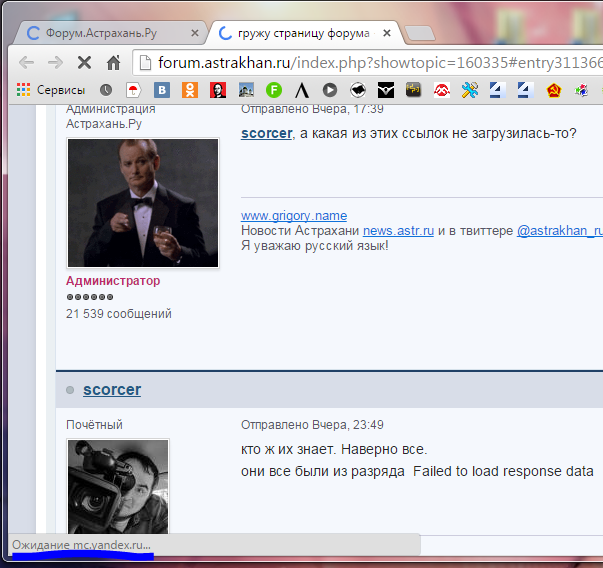Viewport: 603px width, 568px height.
Task: Open a new tab with the blank tab button
Action: (420, 33)
